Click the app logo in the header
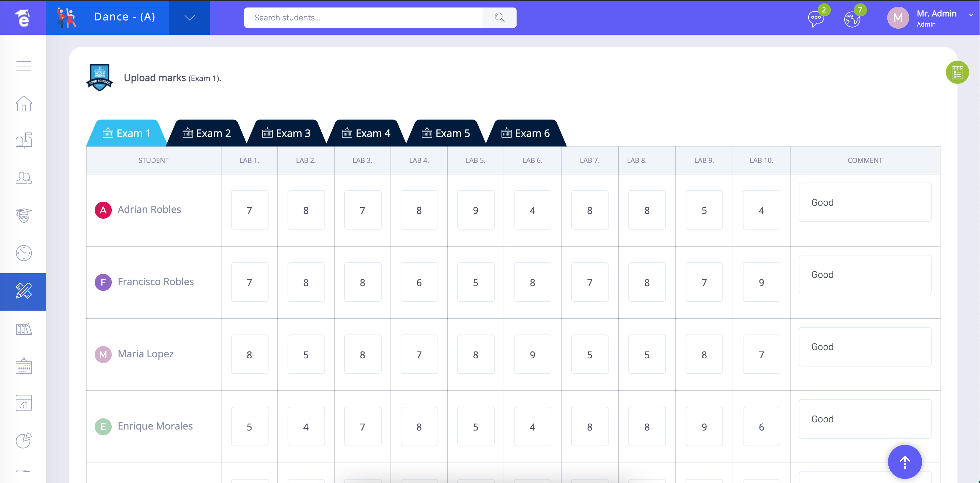Screen dimensions: 980x483 click(x=23, y=17)
